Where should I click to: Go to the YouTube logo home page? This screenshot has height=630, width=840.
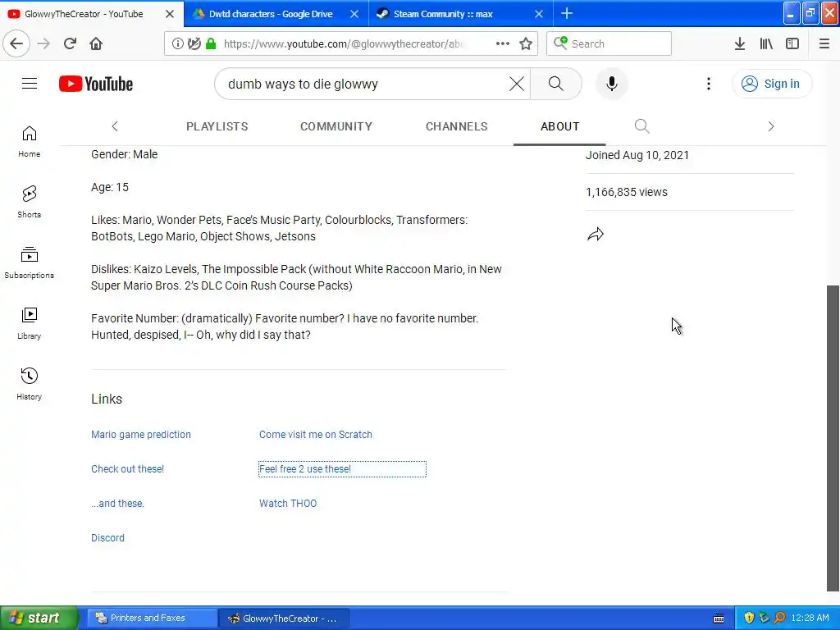(x=96, y=84)
